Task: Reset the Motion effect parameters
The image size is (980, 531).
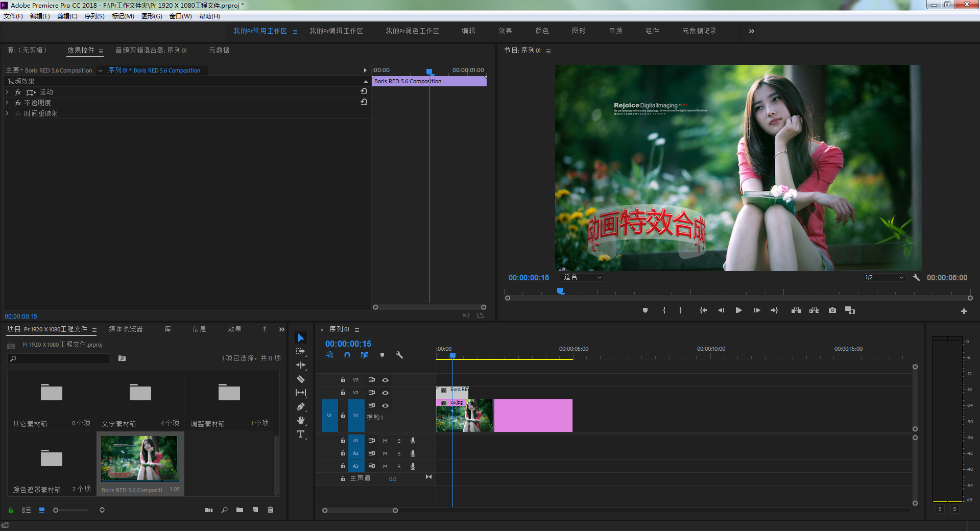Action: click(364, 91)
